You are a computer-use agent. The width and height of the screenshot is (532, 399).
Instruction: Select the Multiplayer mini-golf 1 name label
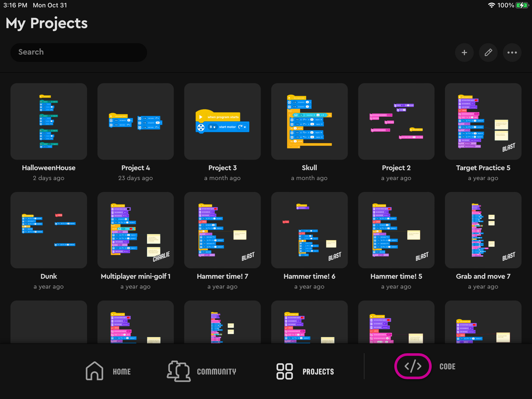click(x=135, y=276)
